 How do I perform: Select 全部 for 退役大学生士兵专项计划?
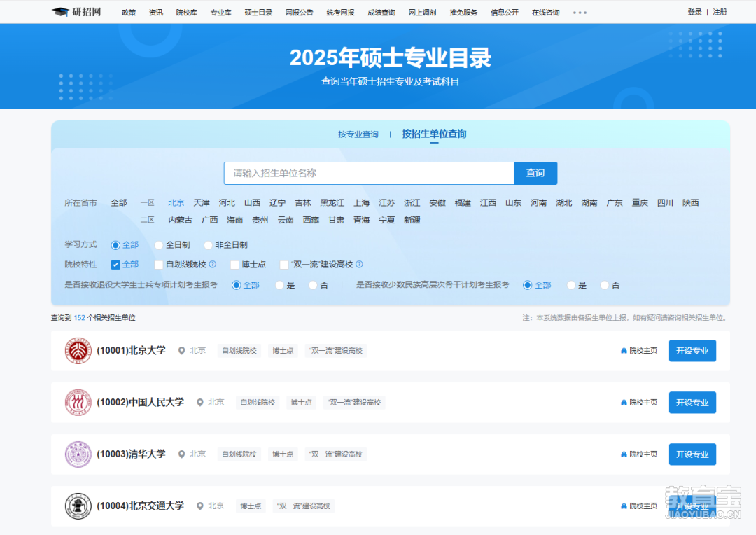pos(237,285)
